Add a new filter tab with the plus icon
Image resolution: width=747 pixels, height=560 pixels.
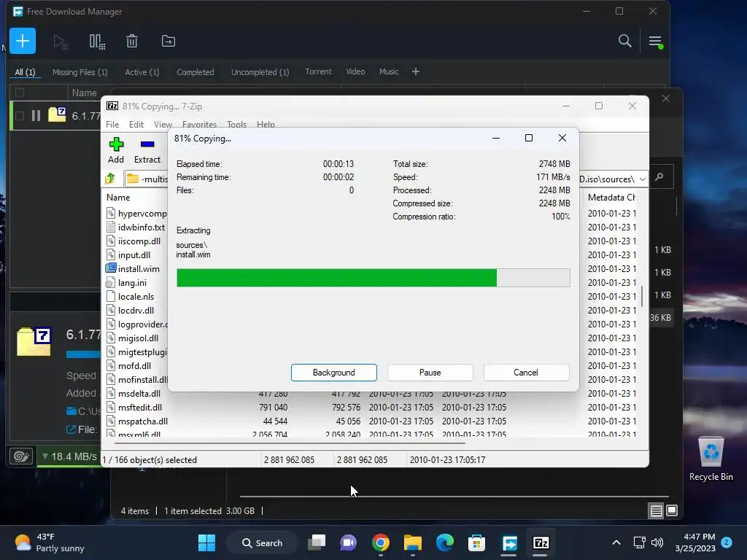coord(415,71)
